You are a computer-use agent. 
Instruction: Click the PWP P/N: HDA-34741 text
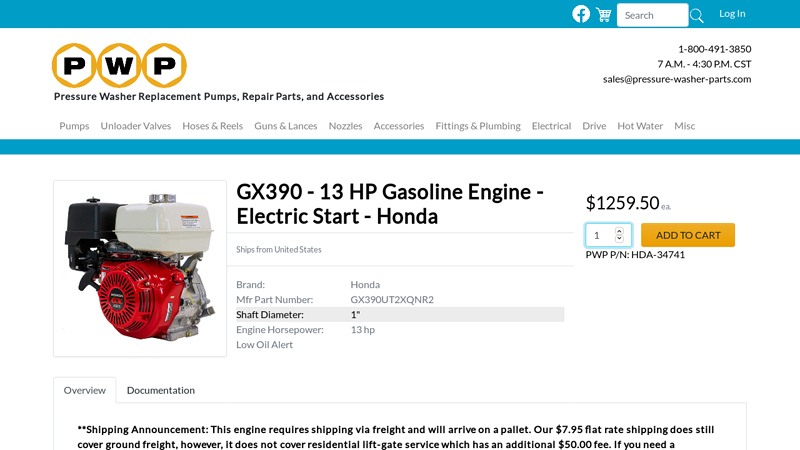point(635,255)
